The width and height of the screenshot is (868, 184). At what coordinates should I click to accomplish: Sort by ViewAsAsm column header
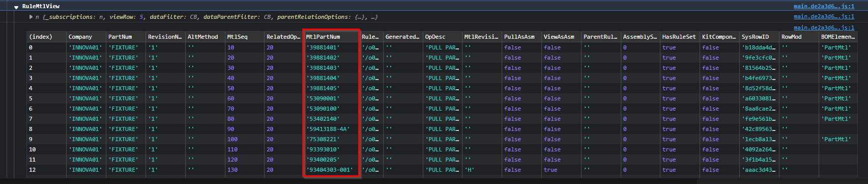point(562,37)
